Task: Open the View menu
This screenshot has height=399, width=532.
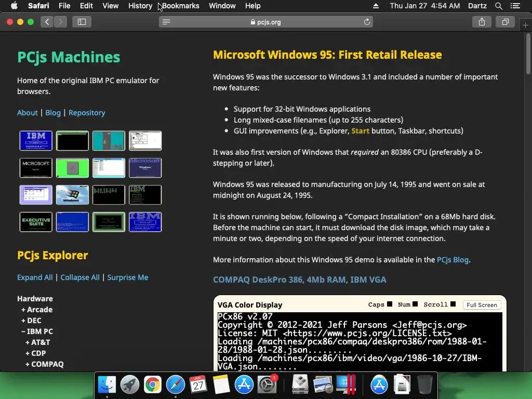Action: (110, 6)
